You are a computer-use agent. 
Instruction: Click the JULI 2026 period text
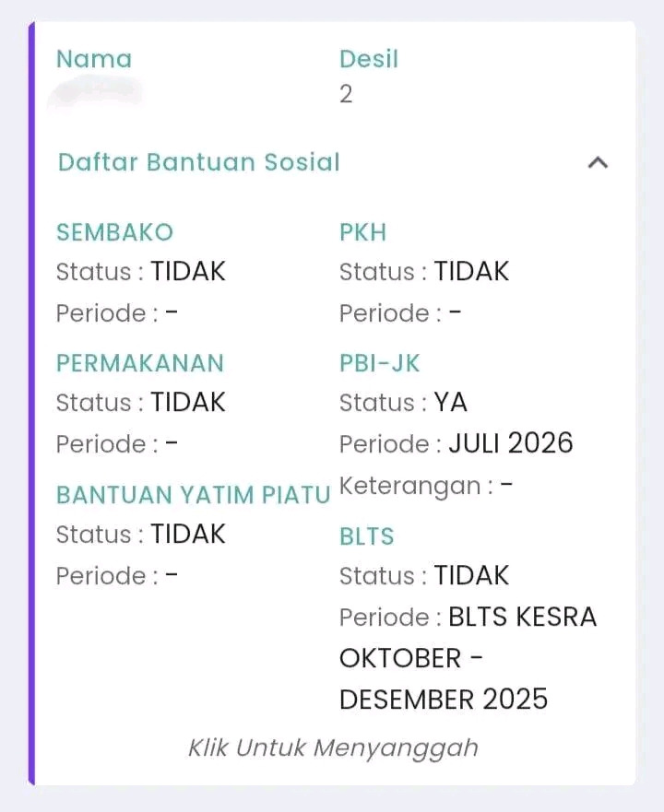pos(511,443)
